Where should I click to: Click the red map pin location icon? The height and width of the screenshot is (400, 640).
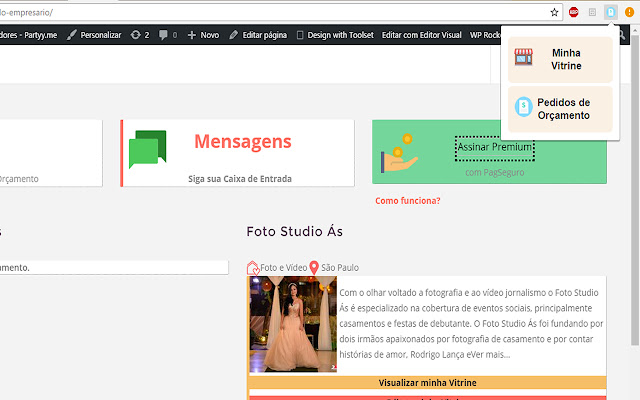(314, 268)
